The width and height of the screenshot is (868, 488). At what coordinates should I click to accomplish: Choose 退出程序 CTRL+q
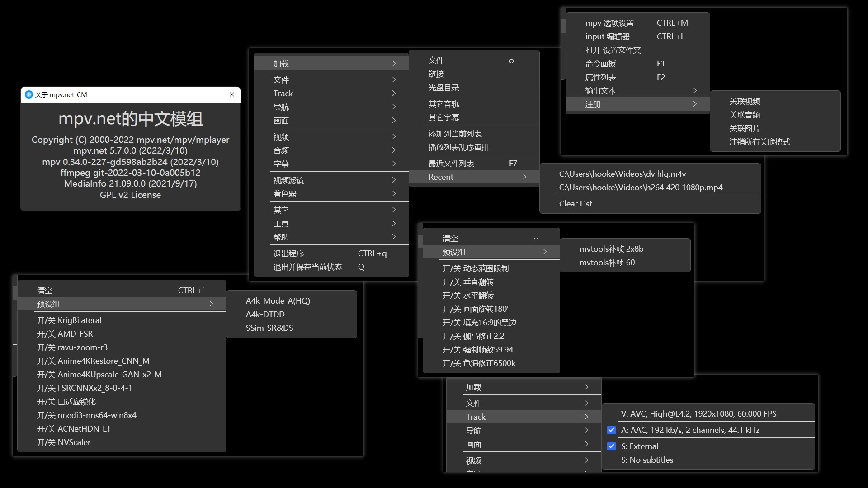click(x=331, y=253)
